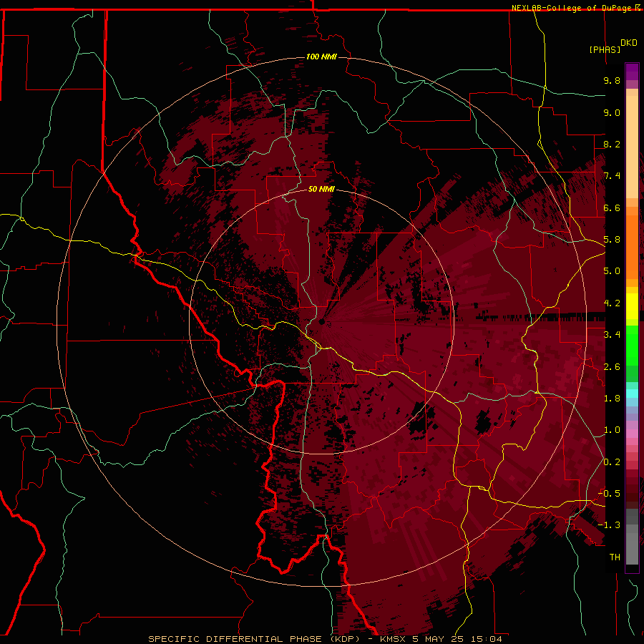
Task: Click the -1.3 value on color scale
Action: click(610, 525)
